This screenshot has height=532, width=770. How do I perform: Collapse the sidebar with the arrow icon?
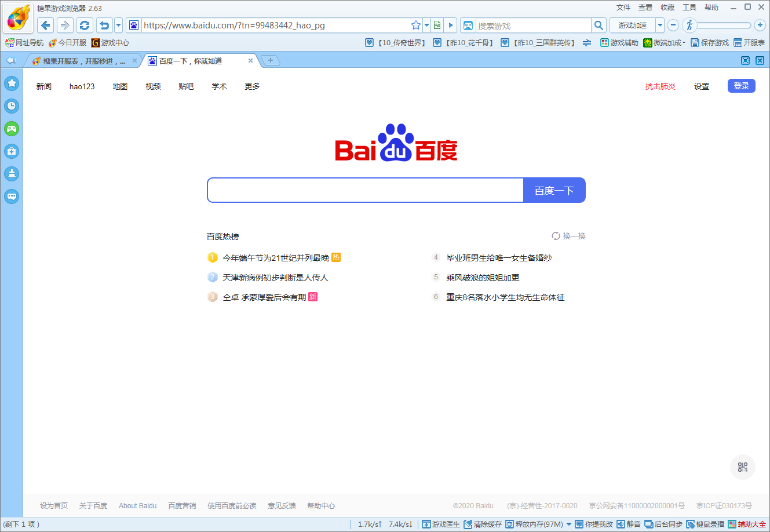(x=12, y=60)
